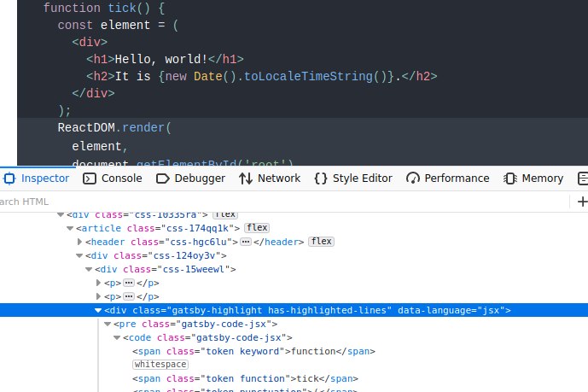Click the plus button to create new node
588x392 pixels.
click(x=582, y=202)
